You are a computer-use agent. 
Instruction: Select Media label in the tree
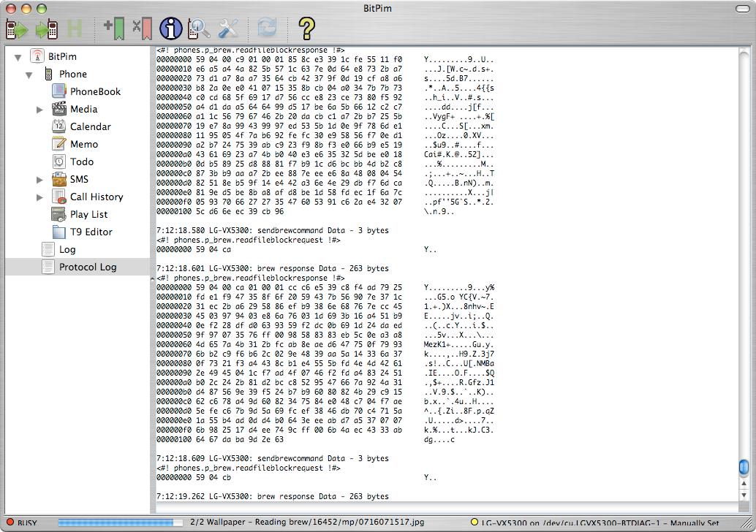point(84,109)
